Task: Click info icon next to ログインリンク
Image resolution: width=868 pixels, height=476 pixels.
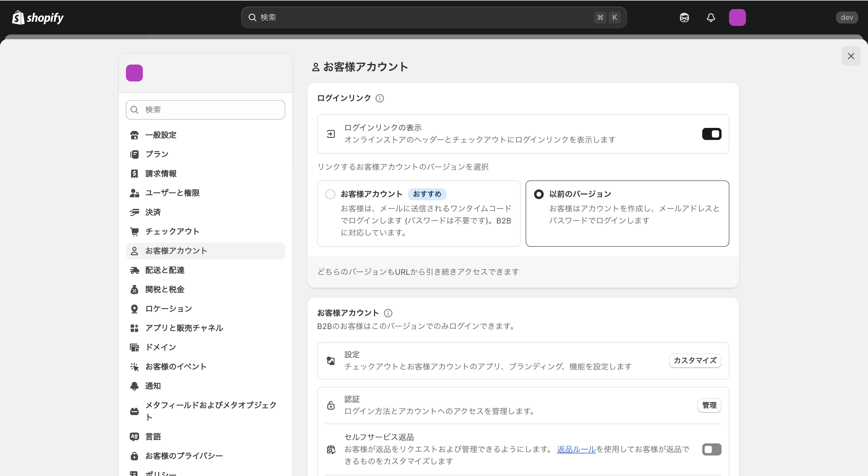Action: (379, 99)
